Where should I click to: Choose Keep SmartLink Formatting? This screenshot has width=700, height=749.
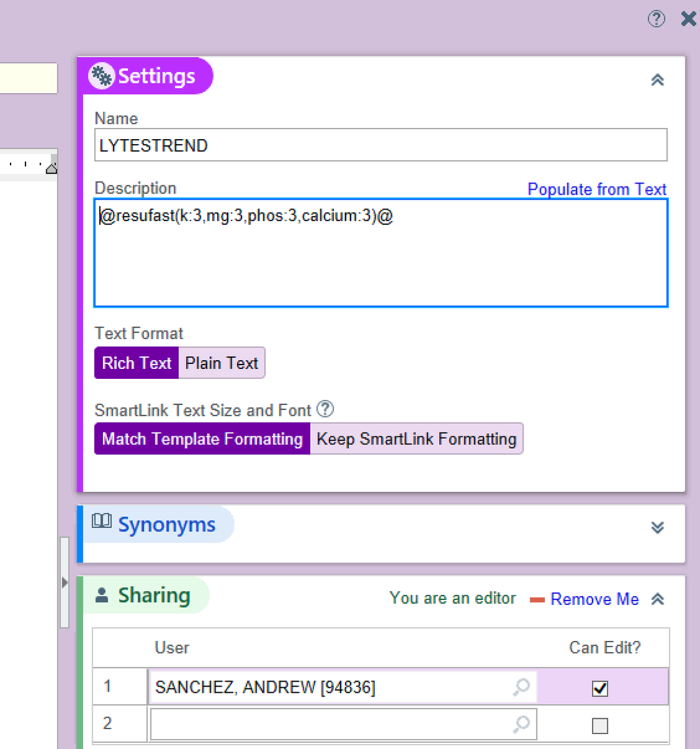click(416, 439)
